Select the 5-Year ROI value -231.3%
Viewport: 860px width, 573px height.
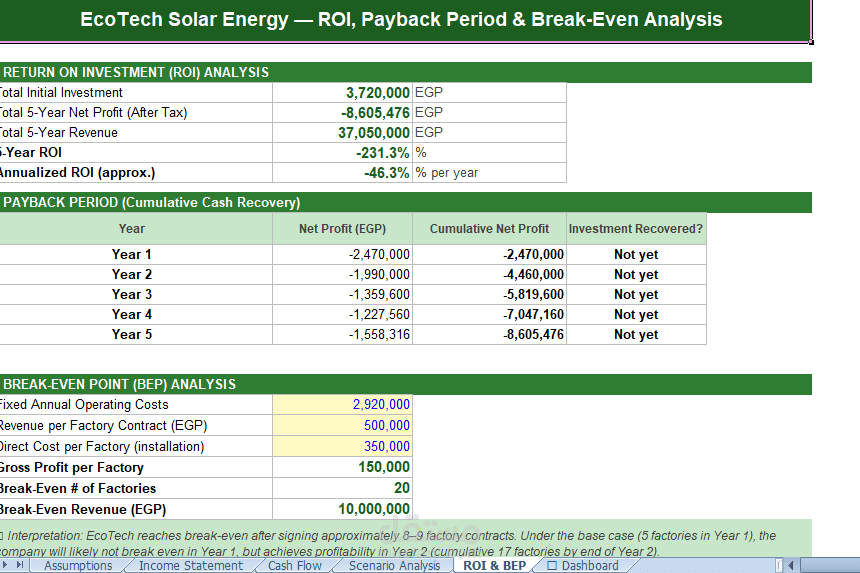click(x=342, y=152)
